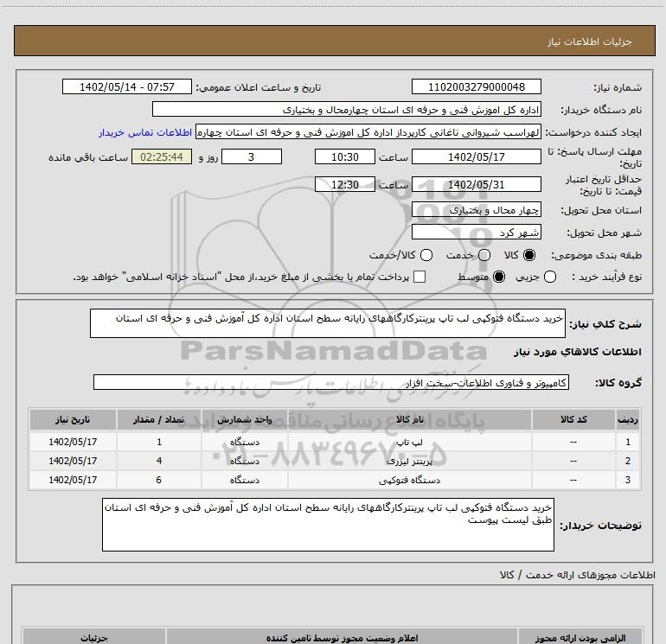Click quantity 6 in the دستگاه فتوکپی row
Image resolution: width=666 pixels, height=644 pixels.
(x=159, y=480)
